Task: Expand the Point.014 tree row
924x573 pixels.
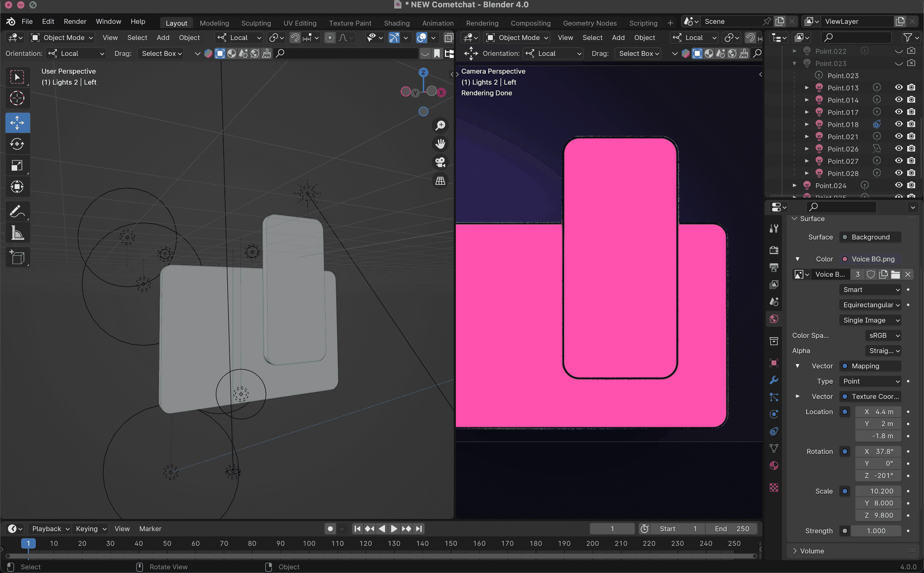Action: [807, 100]
